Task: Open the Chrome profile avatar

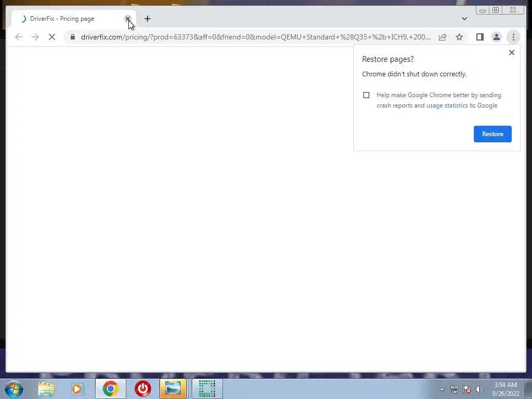Action: 496,37
